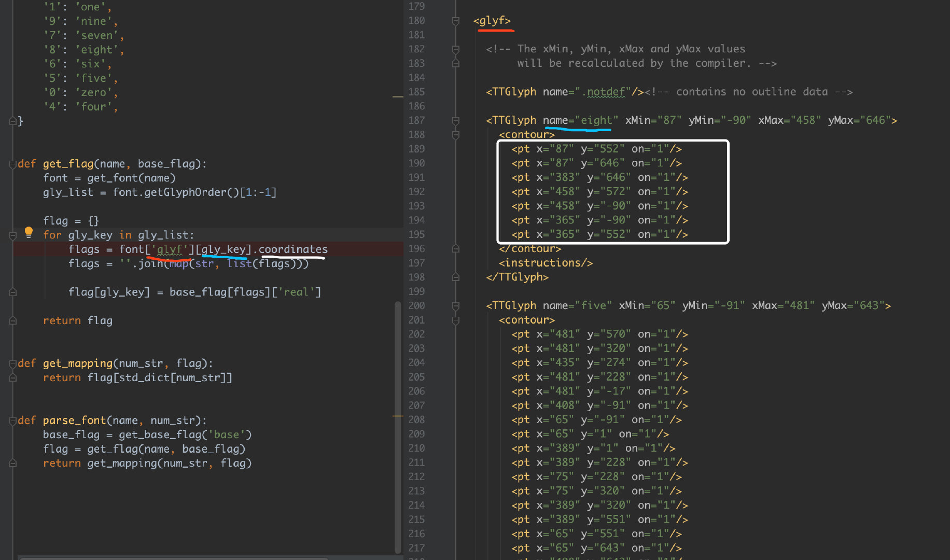This screenshot has width=950, height=560.
Task: Click the '9': 'nine' dictionary entry
Action: point(80,21)
